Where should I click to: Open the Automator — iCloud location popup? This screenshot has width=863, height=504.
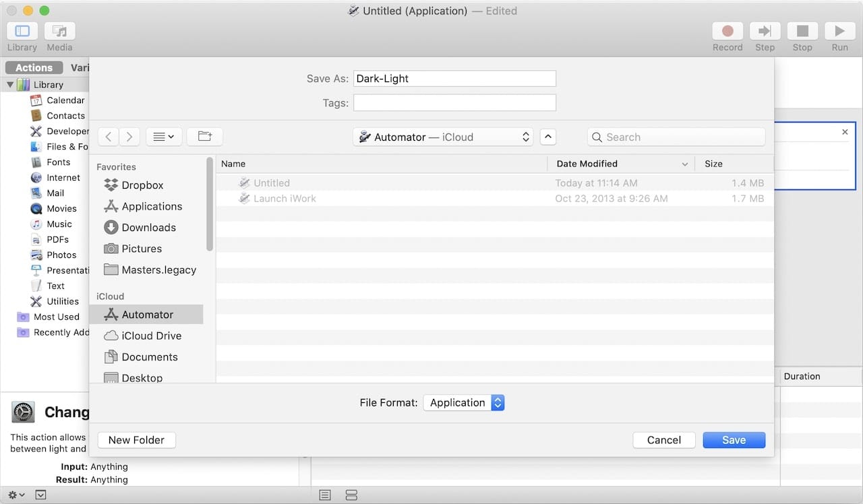443,137
